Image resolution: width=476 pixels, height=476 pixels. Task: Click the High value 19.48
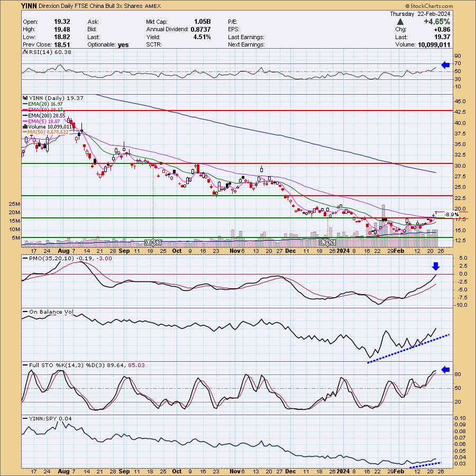tap(62, 30)
